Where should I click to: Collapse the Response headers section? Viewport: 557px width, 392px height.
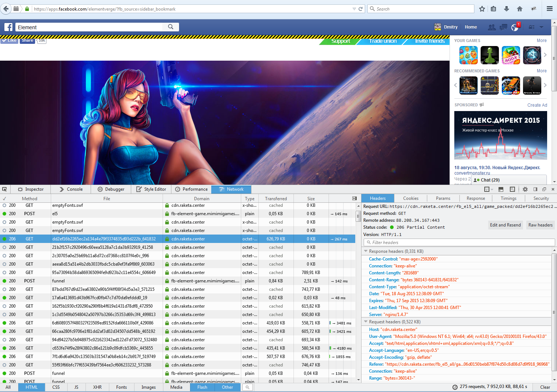[x=366, y=251]
